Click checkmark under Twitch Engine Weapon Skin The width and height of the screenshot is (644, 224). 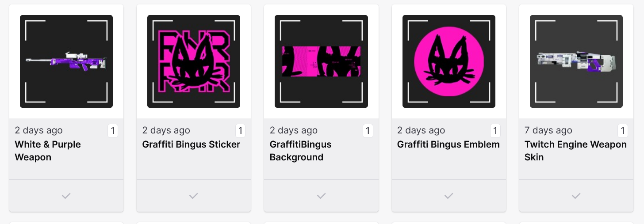(576, 196)
